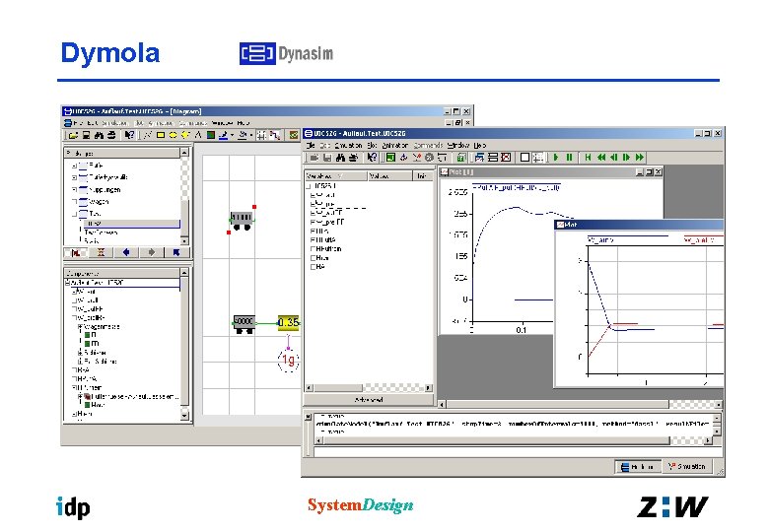Click the Advanced button below variable browser

point(369,400)
